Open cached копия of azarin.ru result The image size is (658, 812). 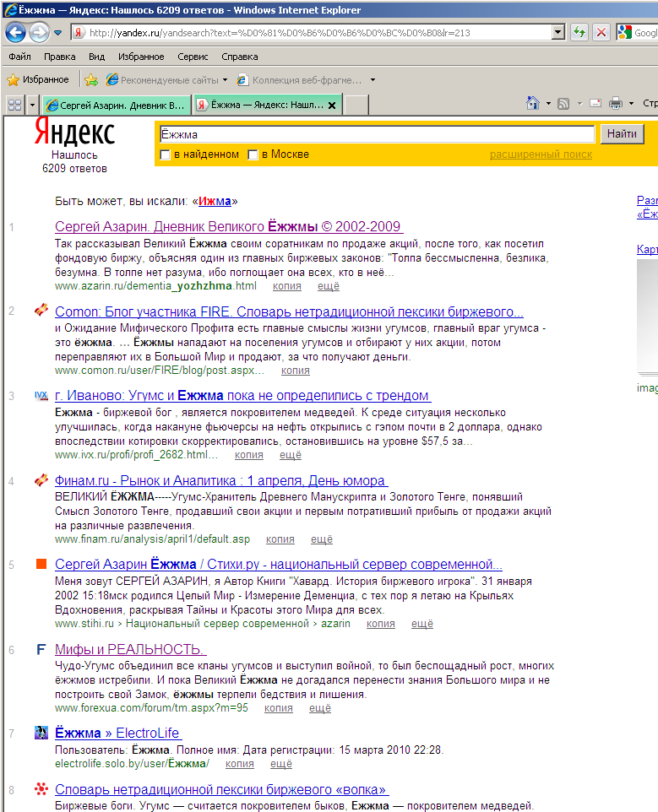[x=287, y=286]
